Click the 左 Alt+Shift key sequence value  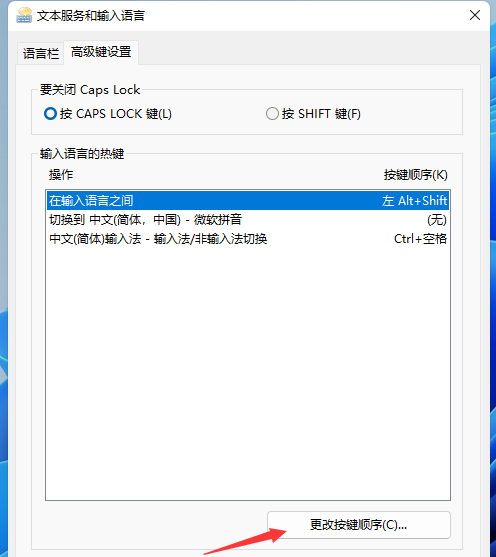(x=415, y=201)
